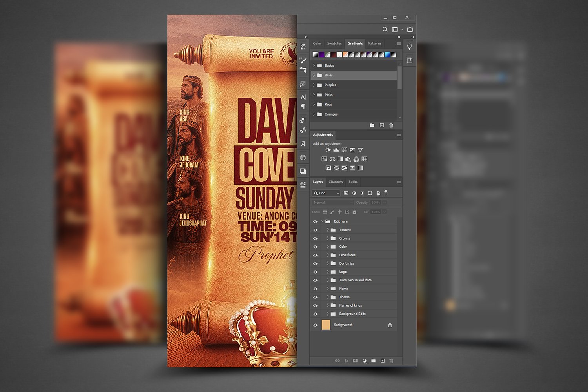Add a Curves adjustment
The image size is (588, 392).
344,150
